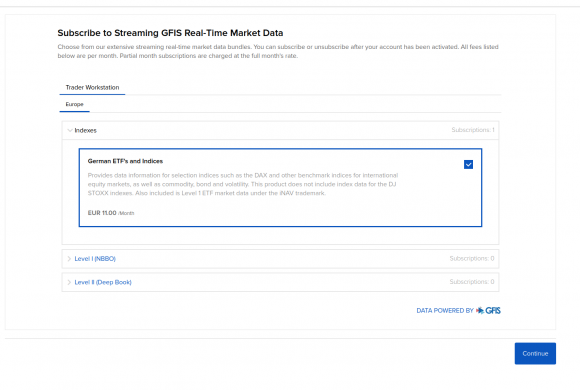
Task: Click the Subscribe to Streaming GFIS heading
Action: 170,33
